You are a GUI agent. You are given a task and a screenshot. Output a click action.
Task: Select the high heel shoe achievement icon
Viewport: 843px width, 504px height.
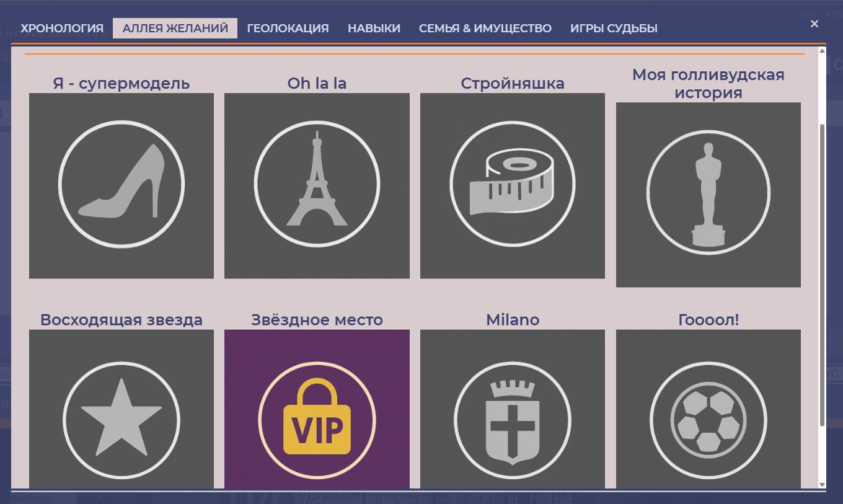click(x=121, y=185)
